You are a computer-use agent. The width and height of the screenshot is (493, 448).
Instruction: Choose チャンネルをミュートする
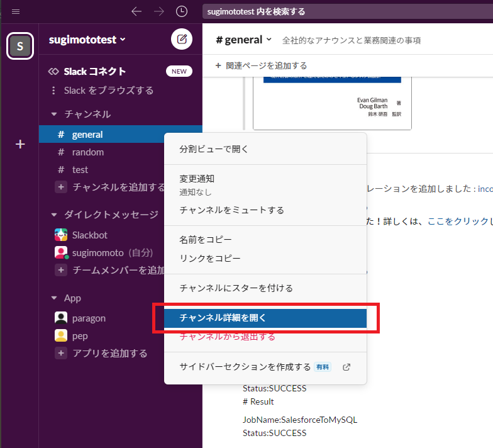click(265, 210)
